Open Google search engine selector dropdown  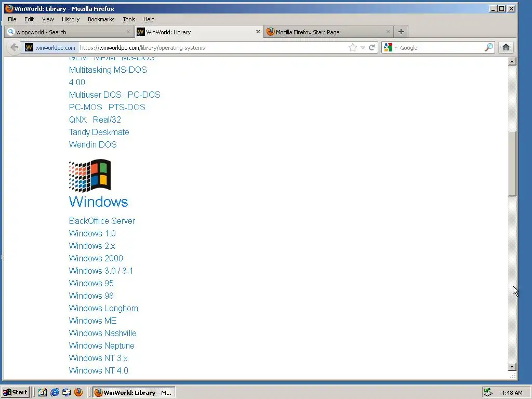click(390, 47)
